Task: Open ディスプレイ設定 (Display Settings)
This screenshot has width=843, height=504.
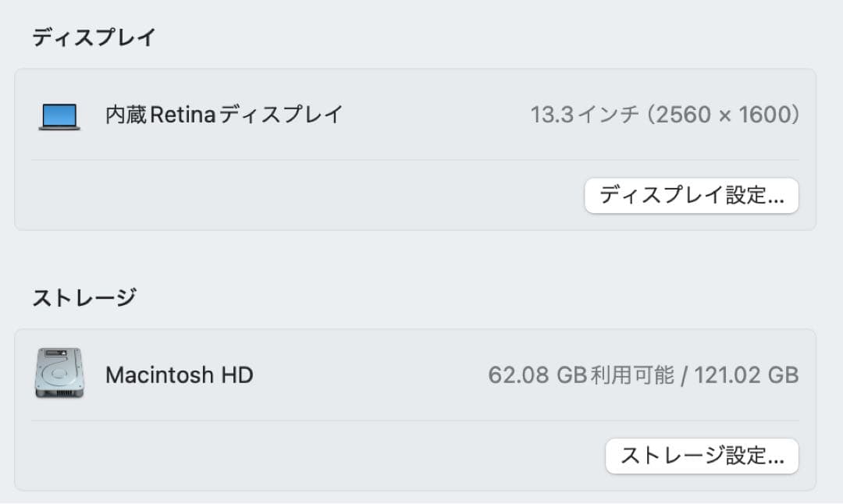Action: point(692,196)
